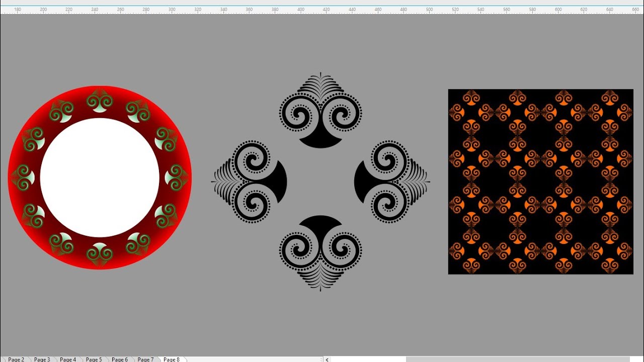
Task: Select the black square orange pattern tile
Action: (x=541, y=182)
